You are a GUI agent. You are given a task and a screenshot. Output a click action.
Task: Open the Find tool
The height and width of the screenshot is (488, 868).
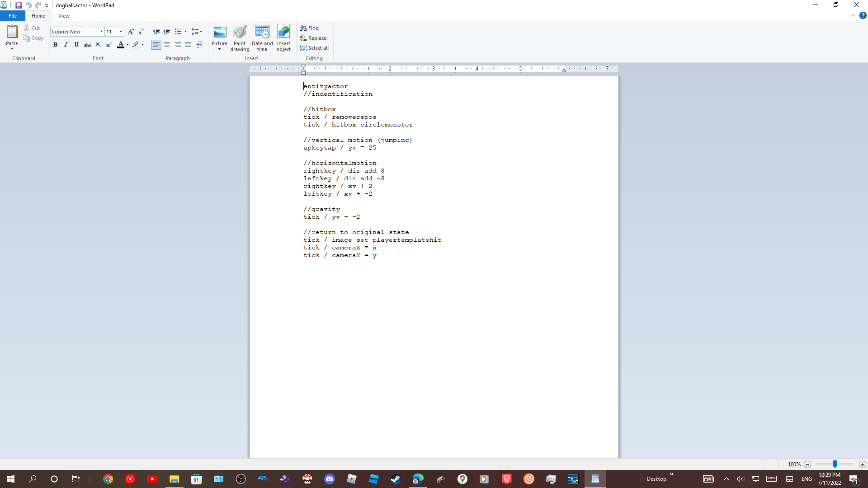coord(310,28)
